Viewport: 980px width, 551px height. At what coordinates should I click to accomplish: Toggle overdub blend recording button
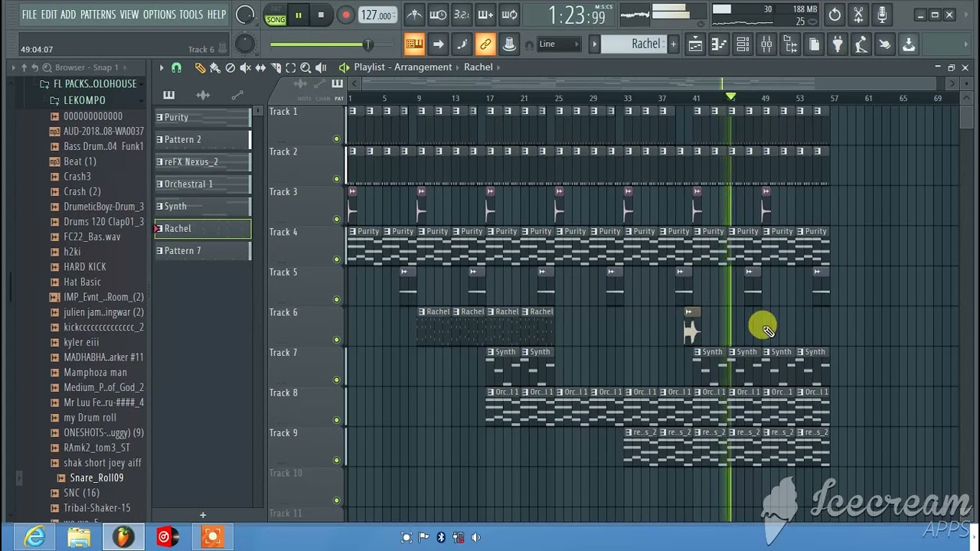(485, 15)
